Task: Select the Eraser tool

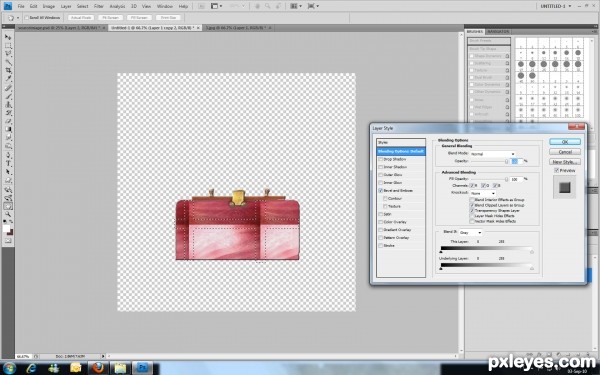Action: coord(8,121)
